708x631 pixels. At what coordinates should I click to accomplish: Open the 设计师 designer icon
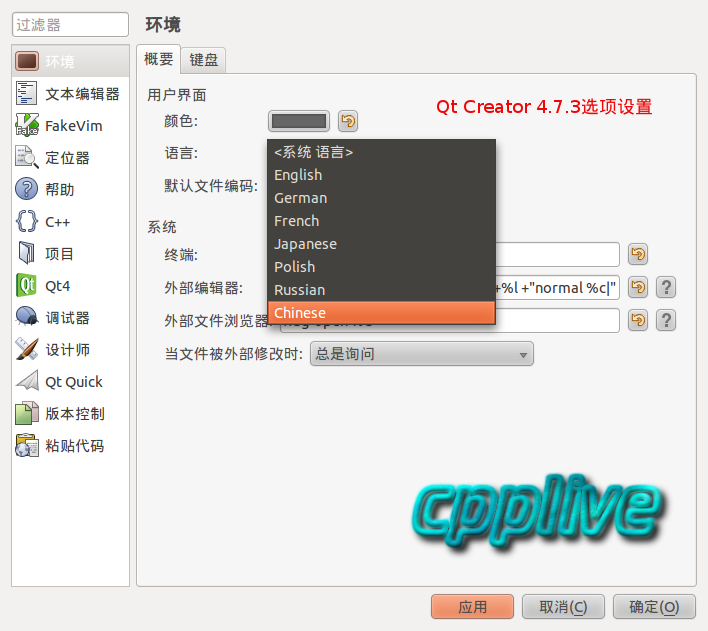point(27,349)
